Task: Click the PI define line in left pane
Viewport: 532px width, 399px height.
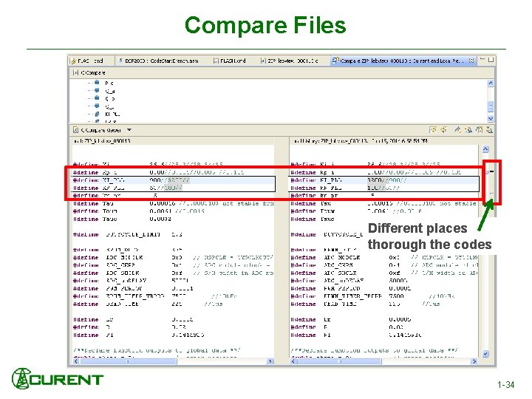Action: pyautogui.click(x=138, y=335)
